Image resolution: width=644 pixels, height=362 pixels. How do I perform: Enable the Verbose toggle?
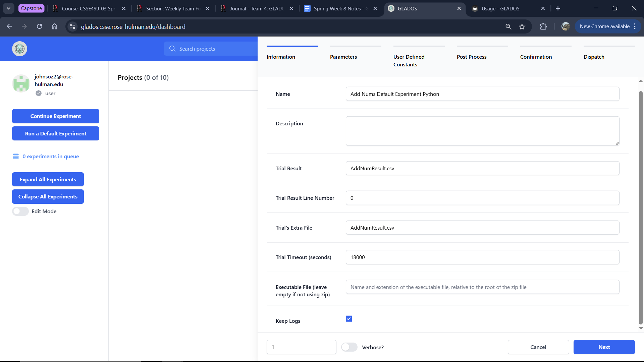[349, 347]
